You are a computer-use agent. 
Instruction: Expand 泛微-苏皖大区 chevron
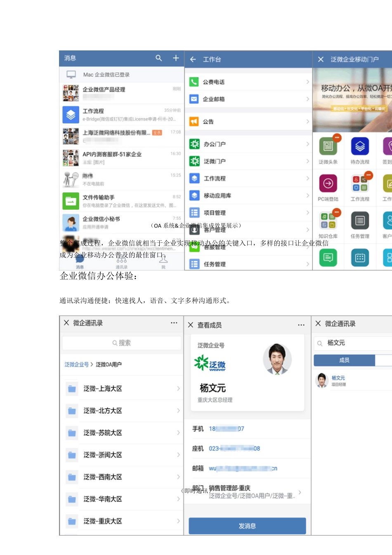coord(178,433)
